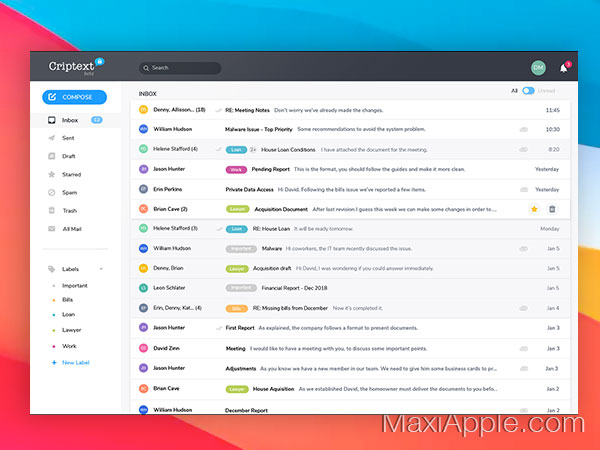This screenshot has width=600, height=450.
Task: Click the plus icon beside New Label
Action: (x=54, y=362)
